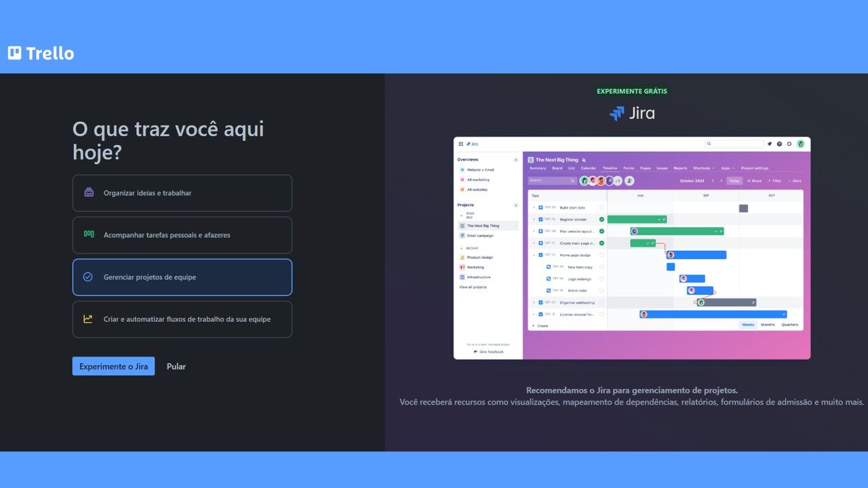Select the Organizar ideias e trabalhar option
The height and width of the screenshot is (488, 868).
pos(182,193)
